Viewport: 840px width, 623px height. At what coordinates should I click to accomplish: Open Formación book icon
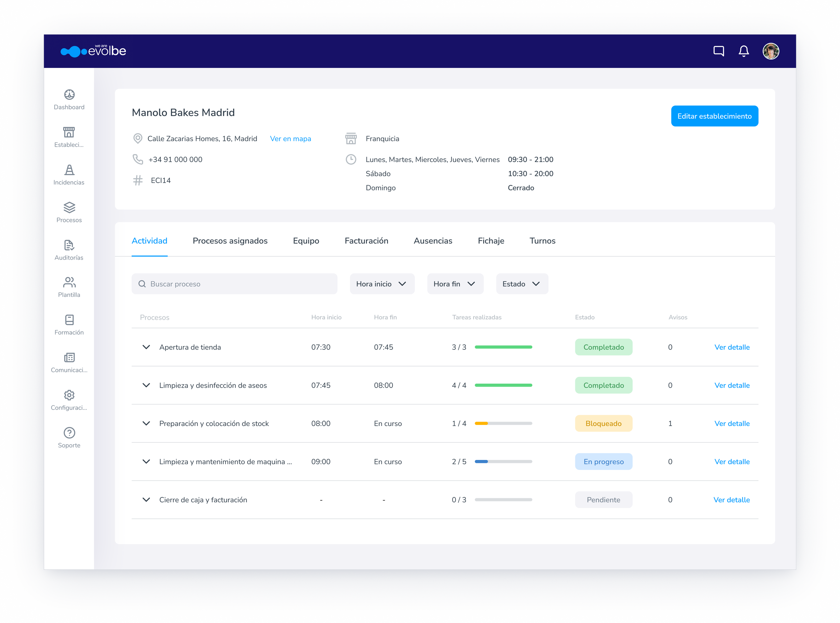pos(69,320)
